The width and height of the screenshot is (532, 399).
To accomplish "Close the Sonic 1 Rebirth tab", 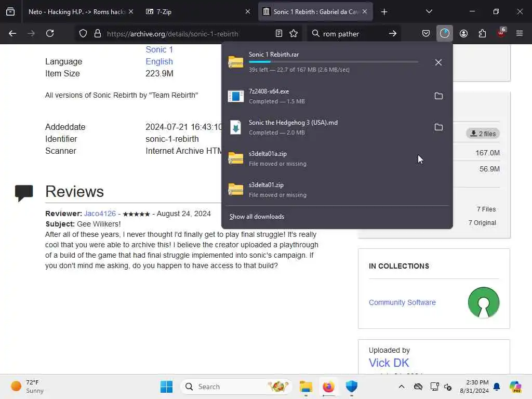I will coord(365,12).
